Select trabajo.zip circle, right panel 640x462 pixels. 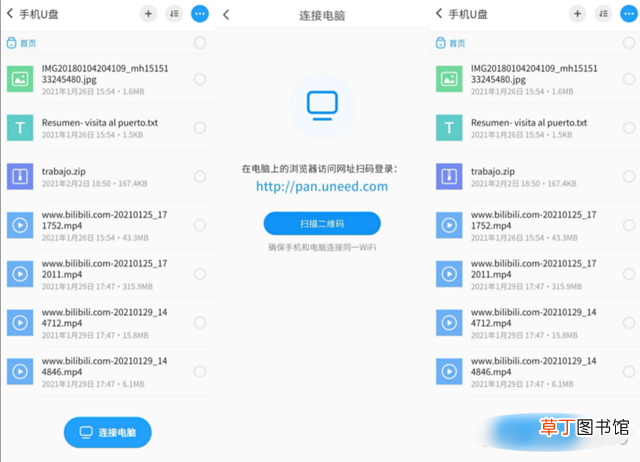[629, 176]
